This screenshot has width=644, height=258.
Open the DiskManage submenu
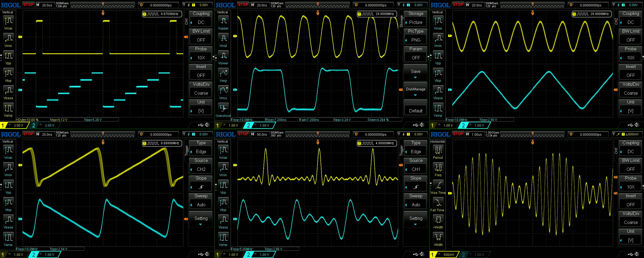pos(416,90)
